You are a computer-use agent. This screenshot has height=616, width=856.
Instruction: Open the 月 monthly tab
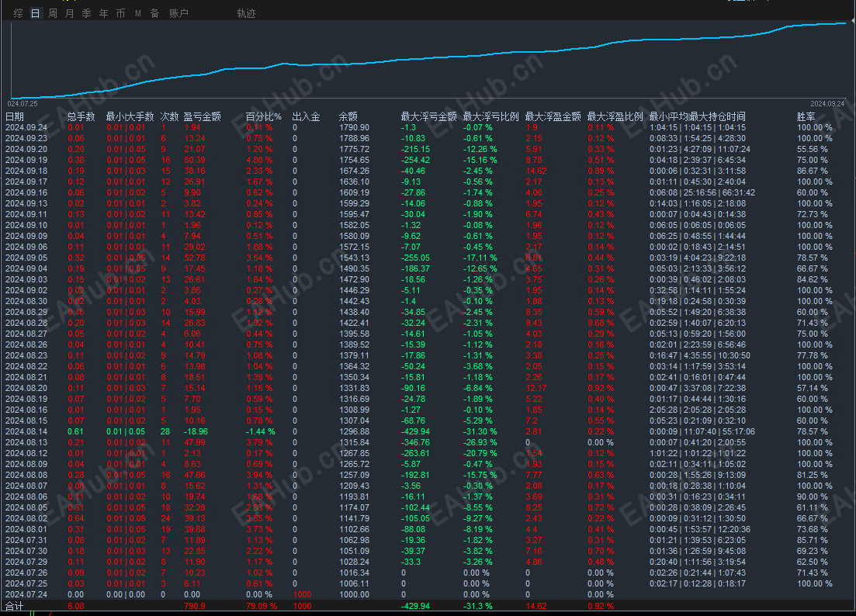(x=69, y=13)
